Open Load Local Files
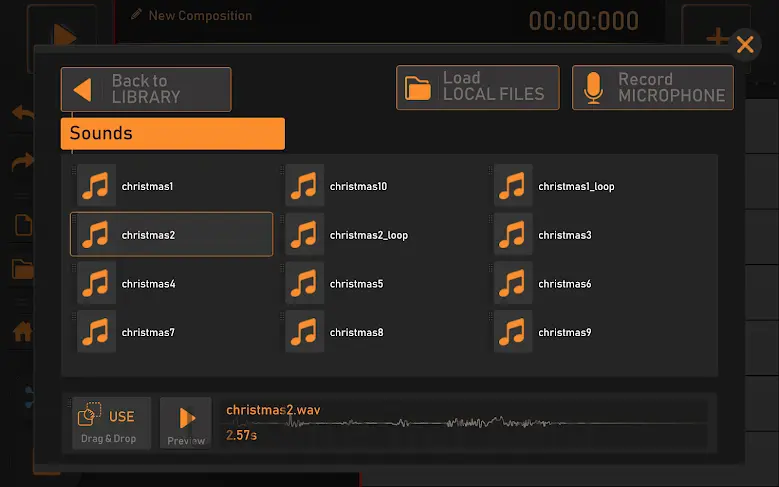Viewport: 779px width, 487px height. pos(477,87)
